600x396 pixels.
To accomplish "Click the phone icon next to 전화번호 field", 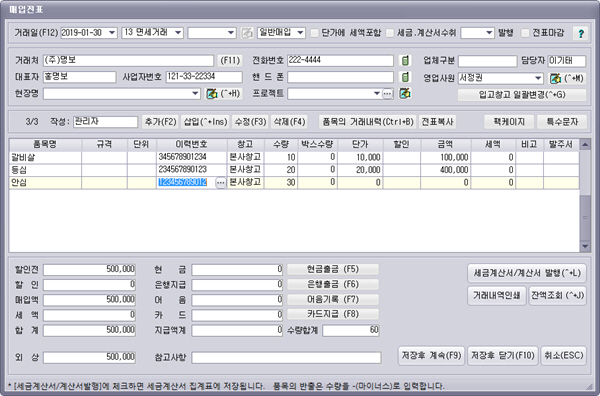I will [405, 60].
